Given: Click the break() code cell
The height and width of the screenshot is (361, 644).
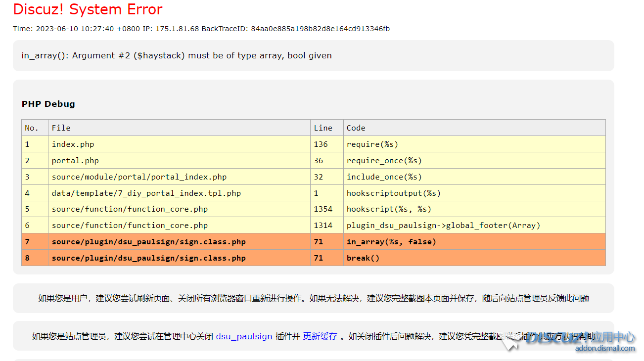Looking at the screenshot, I should [x=363, y=258].
